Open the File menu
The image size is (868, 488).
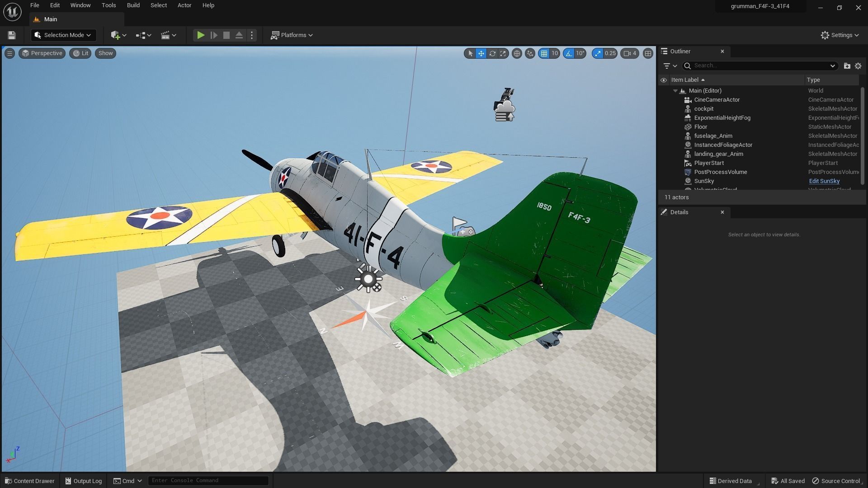pos(35,5)
